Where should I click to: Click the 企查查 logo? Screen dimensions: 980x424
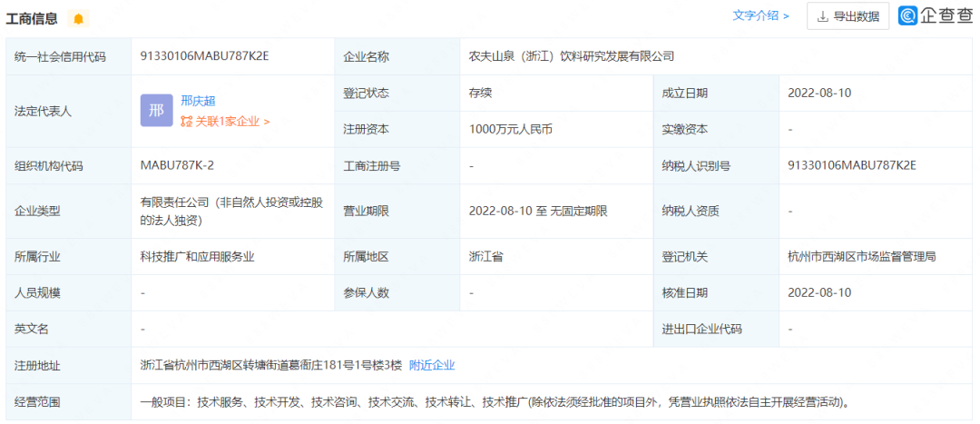tap(935, 15)
